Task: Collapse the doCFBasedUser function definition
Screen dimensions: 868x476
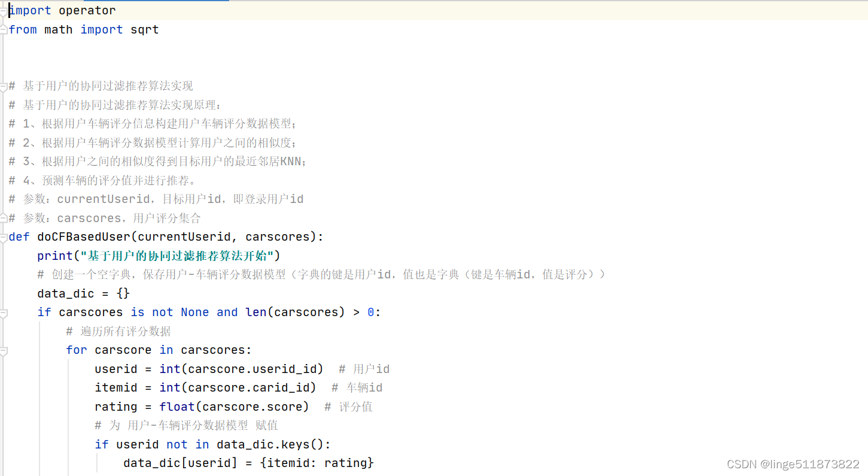Action: 4,237
